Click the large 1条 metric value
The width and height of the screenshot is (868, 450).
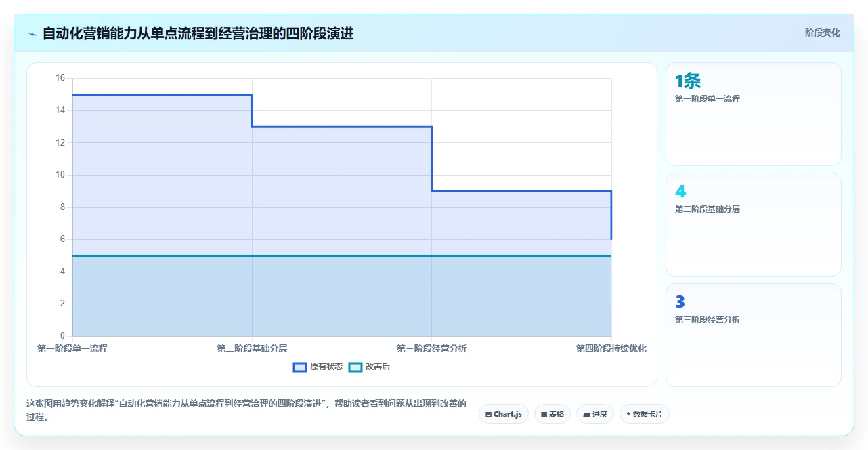coord(688,81)
